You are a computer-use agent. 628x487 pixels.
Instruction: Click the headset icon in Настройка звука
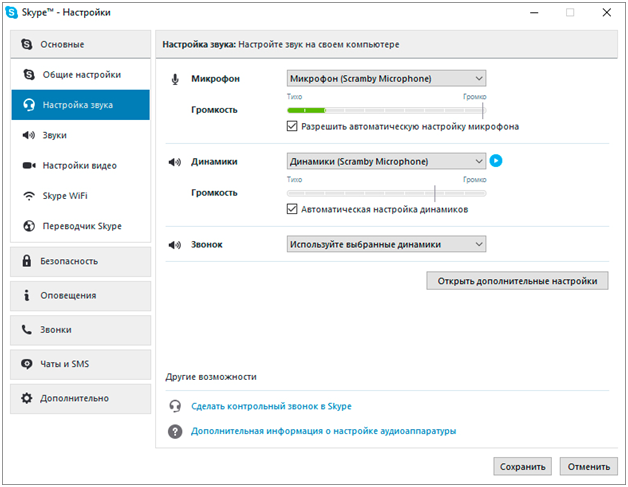[29, 105]
